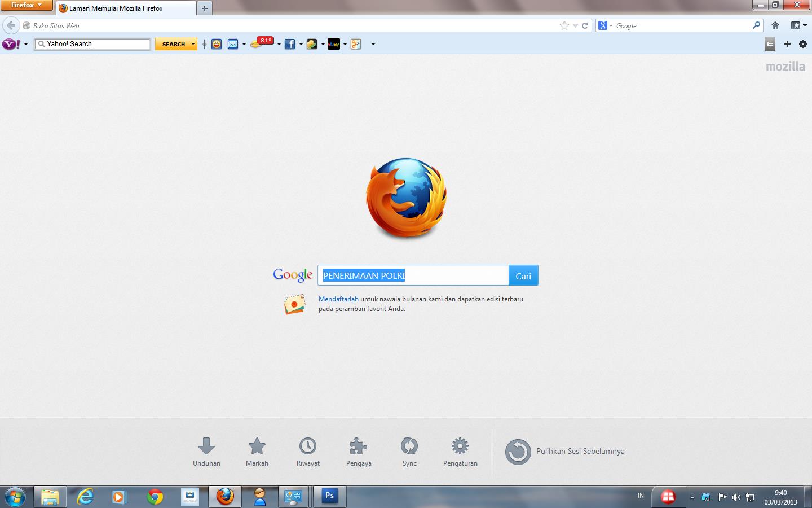The height and width of the screenshot is (508, 812).
Task: Click the Google search field with PENERIMAAN POLRI
Action: (413, 275)
